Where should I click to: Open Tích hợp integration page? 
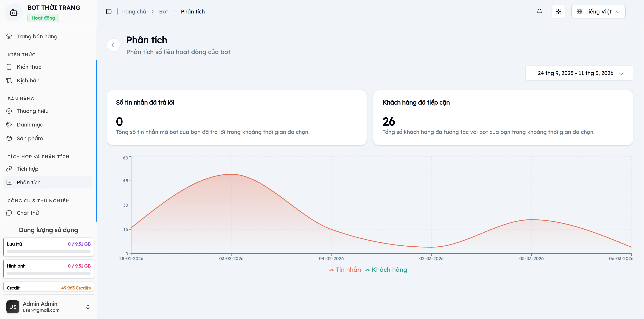pyautogui.click(x=27, y=169)
